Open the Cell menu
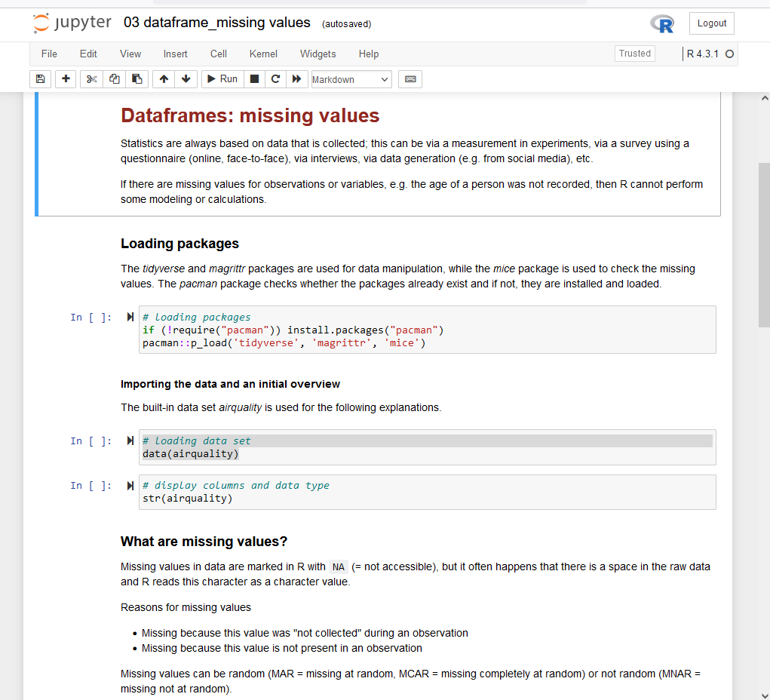The image size is (770, 700). 219,54
